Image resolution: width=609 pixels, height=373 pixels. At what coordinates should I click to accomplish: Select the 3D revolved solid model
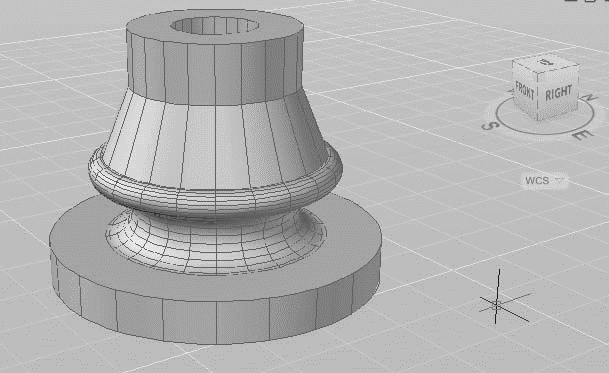pyautogui.click(x=215, y=177)
